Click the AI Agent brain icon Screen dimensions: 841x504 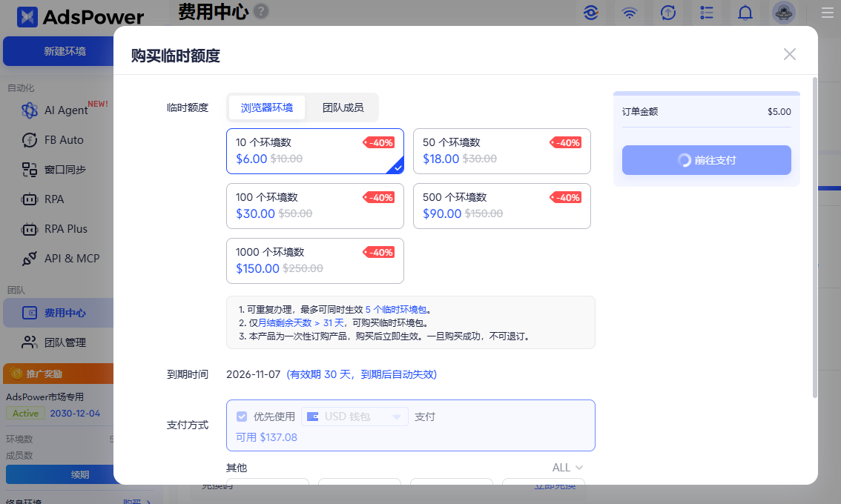30,110
